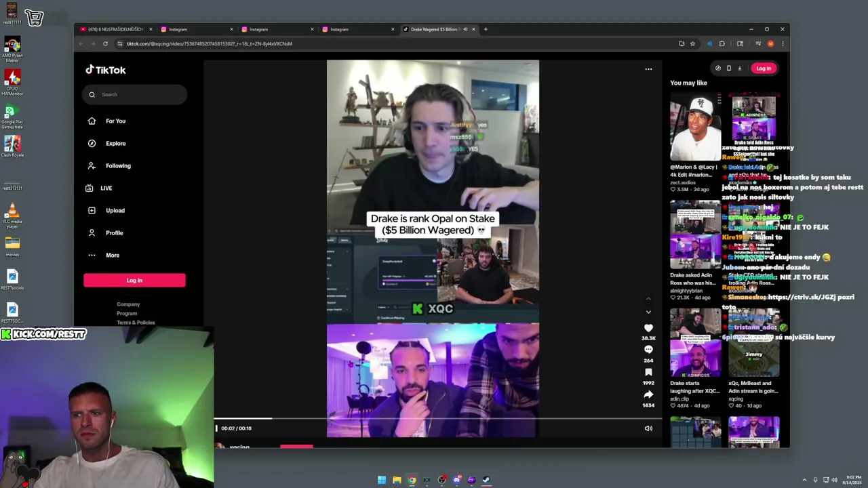Go to previous video with up chevron
The width and height of the screenshot is (868, 488).
[x=648, y=298]
